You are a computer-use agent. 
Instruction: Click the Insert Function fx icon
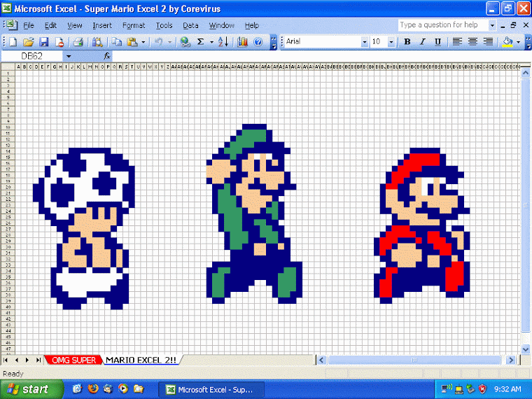pos(107,56)
